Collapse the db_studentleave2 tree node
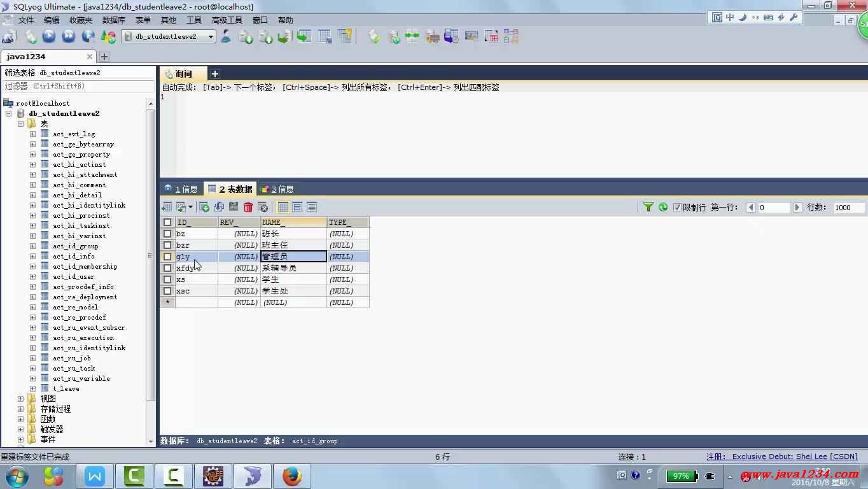This screenshot has height=489, width=868. point(8,113)
